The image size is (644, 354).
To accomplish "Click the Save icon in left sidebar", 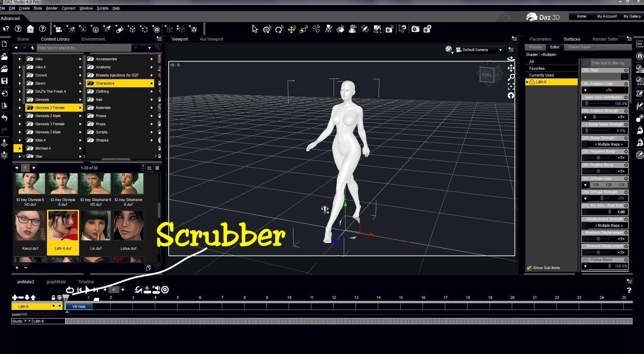I will pyautogui.click(x=4, y=81).
